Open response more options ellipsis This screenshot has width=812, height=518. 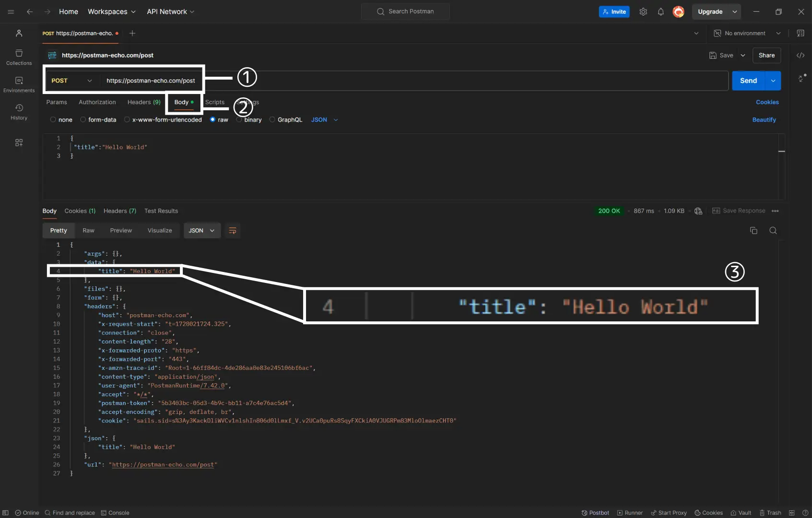click(775, 211)
